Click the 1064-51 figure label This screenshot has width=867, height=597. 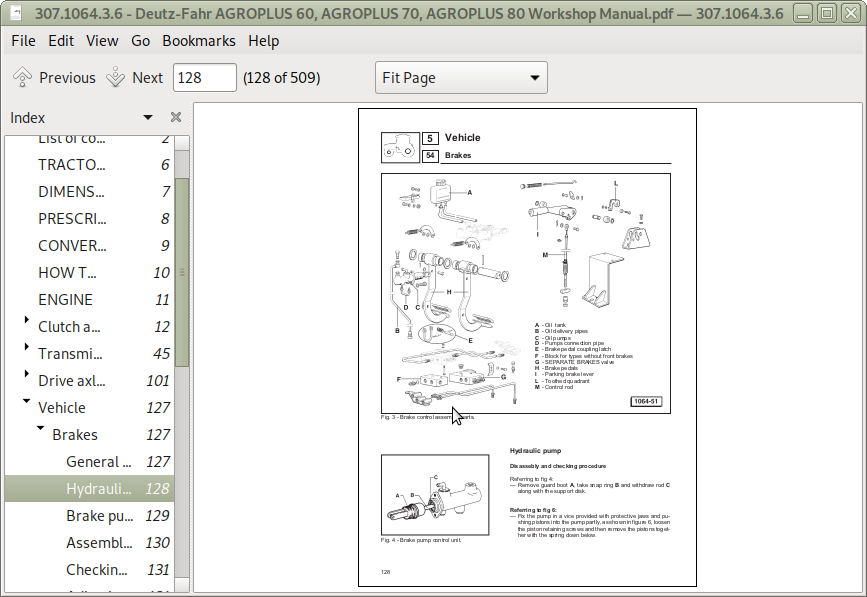[646, 401]
